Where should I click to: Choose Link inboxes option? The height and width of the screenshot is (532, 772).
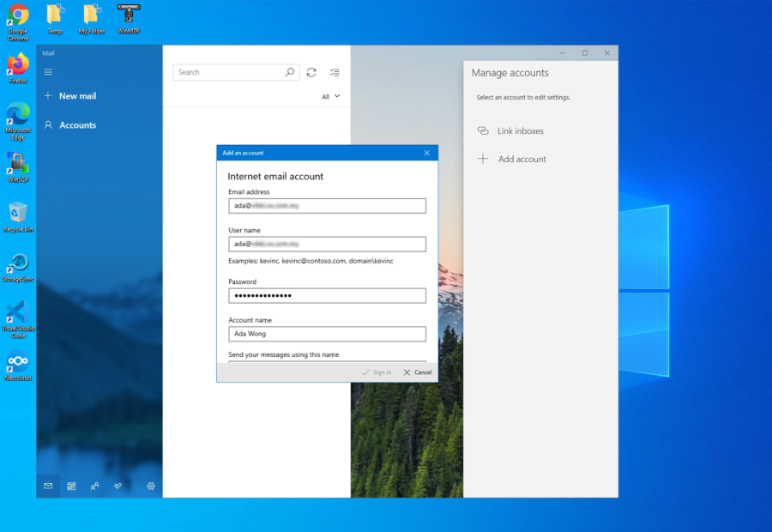[x=520, y=131]
